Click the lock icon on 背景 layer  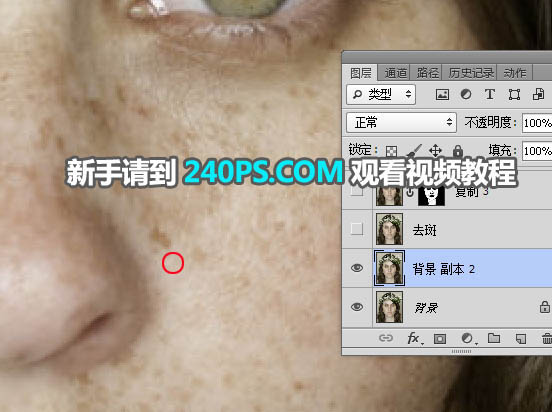pos(545,307)
